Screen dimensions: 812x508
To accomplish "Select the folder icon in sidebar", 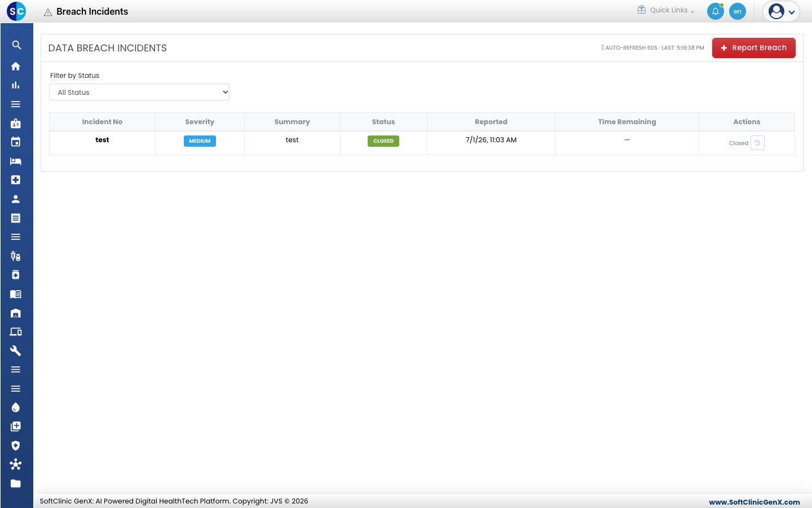I will click(16, 484).
